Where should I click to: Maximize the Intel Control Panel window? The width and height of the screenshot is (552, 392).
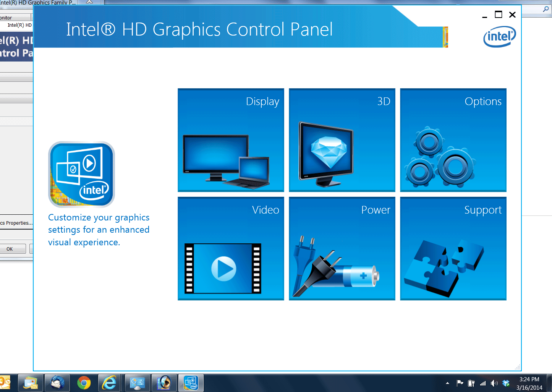point(499,15)
